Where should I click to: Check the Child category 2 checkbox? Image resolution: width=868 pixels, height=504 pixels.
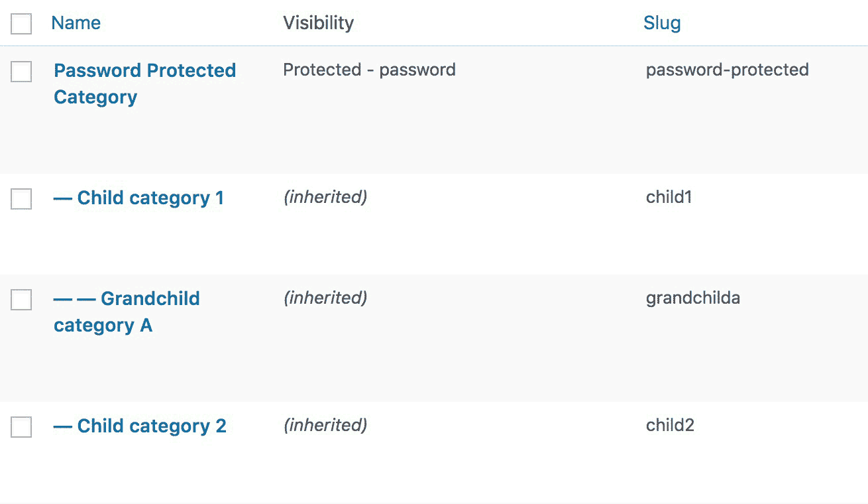21,427
